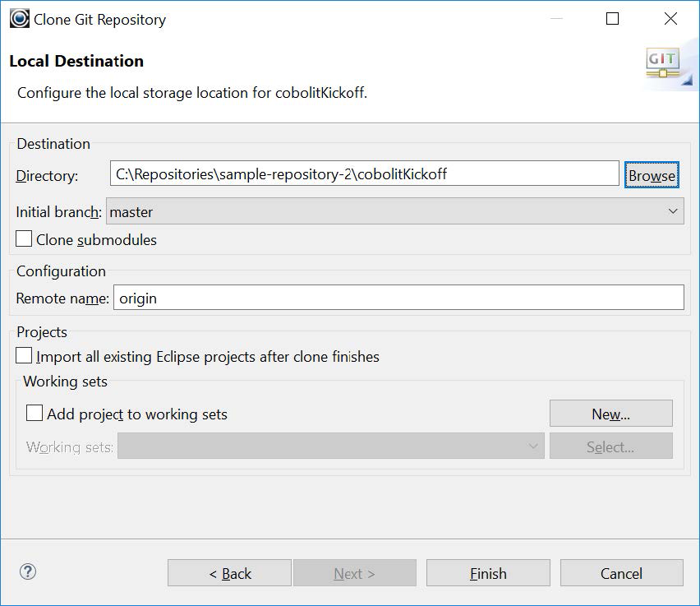Click the Next > button
Viewport: 700px width, 606px height.
354,573
